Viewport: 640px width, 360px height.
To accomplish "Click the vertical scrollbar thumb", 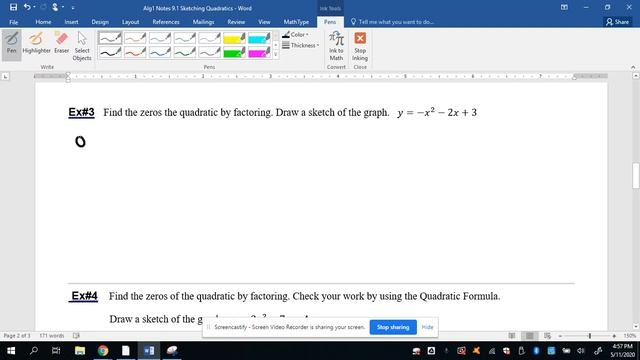I will click(636, 176).
